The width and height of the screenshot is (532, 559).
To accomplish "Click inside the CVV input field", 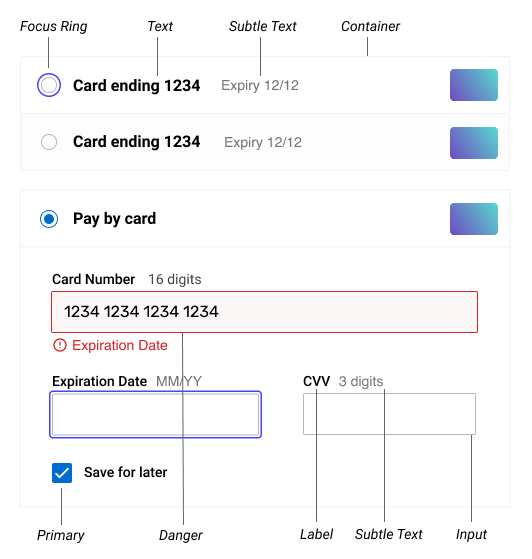I will click(389, 414).
